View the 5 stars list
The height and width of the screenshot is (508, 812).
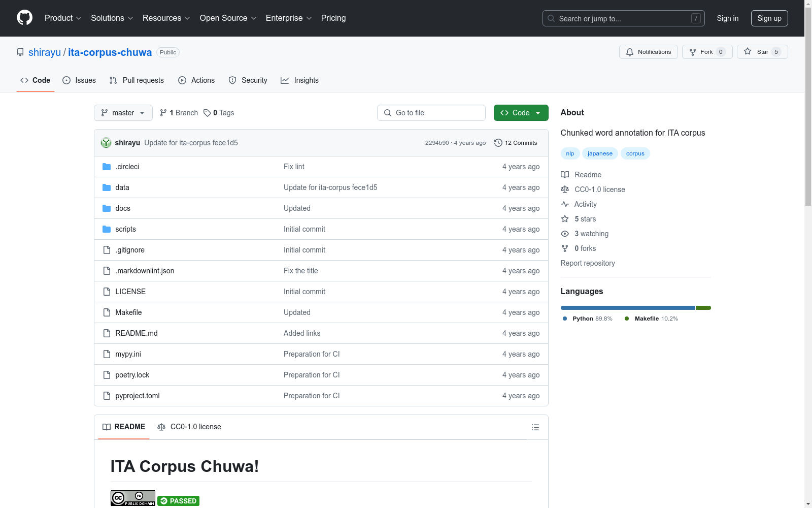pyautogui.click(x=579, y=219)
